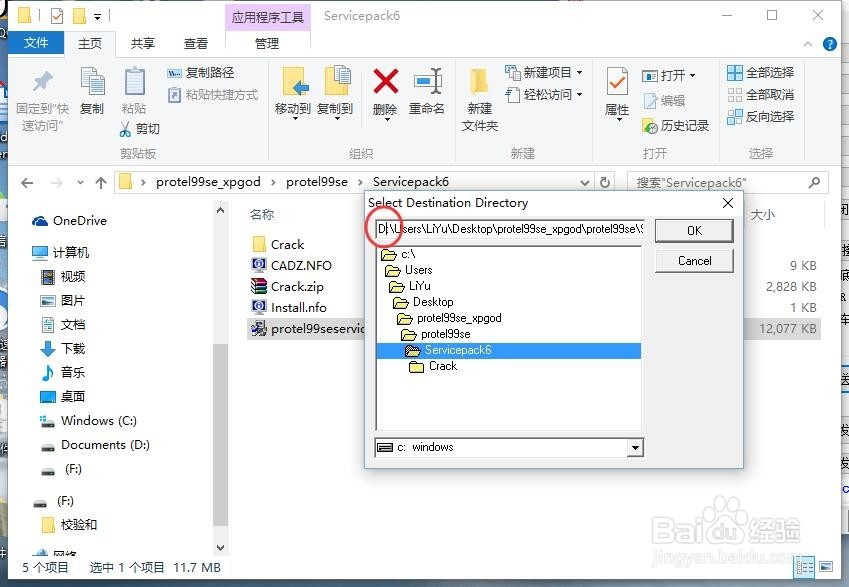This screenshot has height=587, width=849.
Task: Select the Crack.zip archive
Action: [288, 286]
